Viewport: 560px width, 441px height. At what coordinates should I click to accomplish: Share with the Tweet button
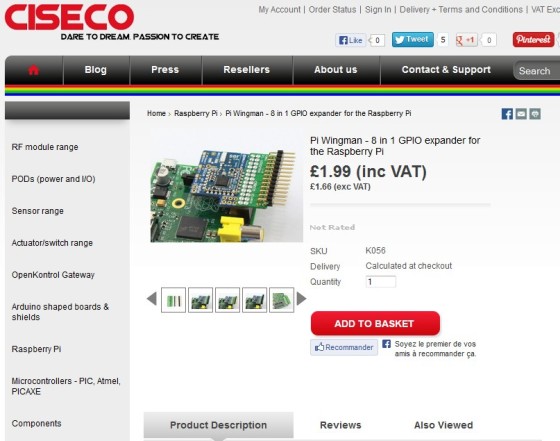click(x=412, y=39)
